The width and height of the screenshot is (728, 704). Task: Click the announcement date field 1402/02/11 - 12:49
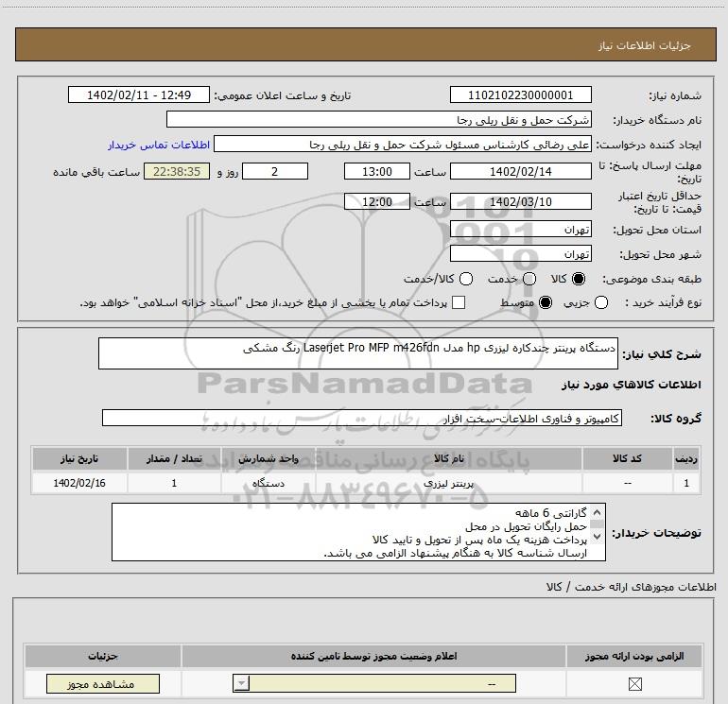[x=139, y=94]
